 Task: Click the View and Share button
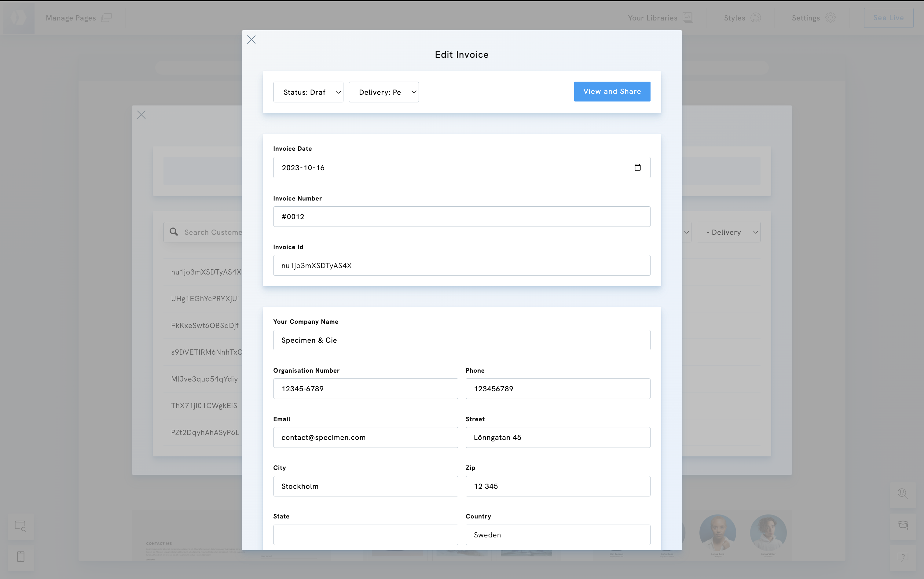point(612,91)
